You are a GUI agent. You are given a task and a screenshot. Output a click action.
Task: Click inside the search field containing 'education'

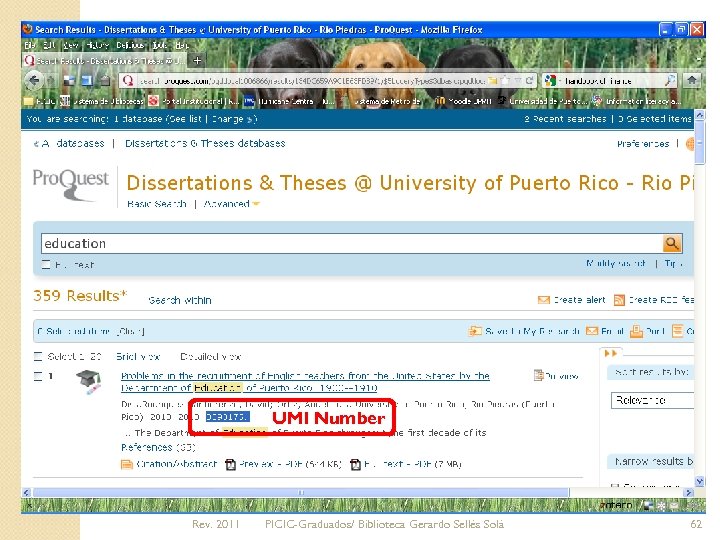(352, 243)
